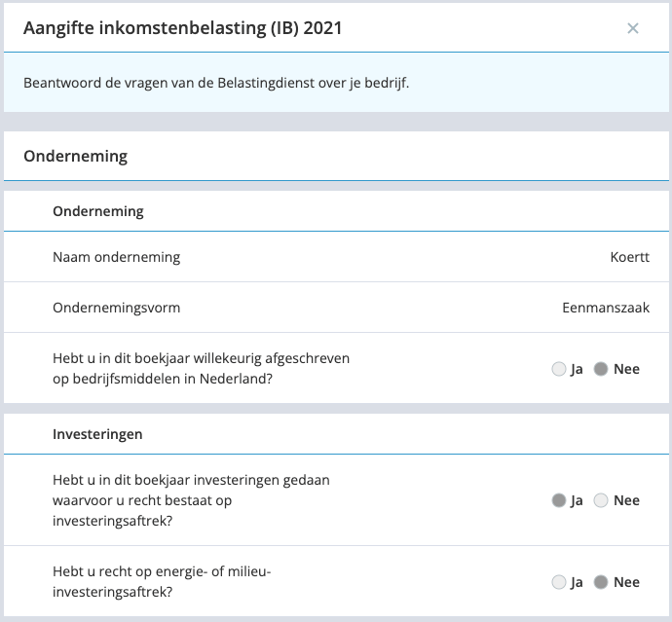Pick Nee for energie- of milieu-investeringsaftrek
This screenshot has width=672, height=622.
(x=601, y=582)
